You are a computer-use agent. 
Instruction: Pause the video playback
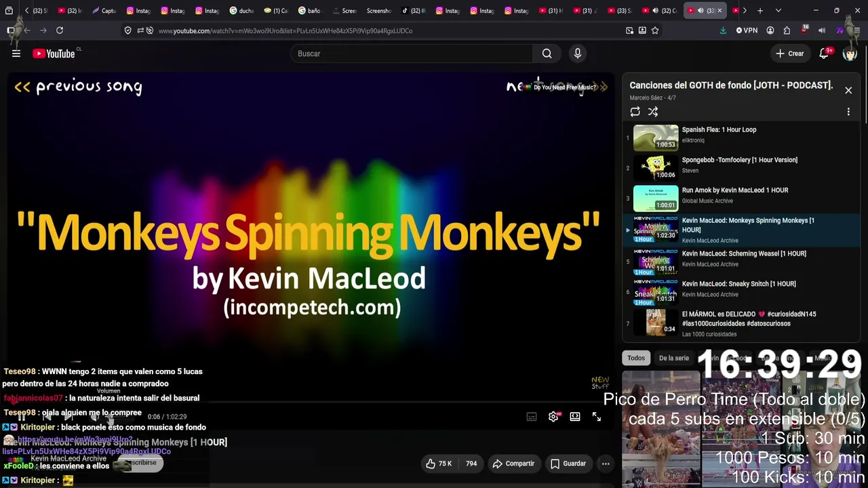coord(22,417)
